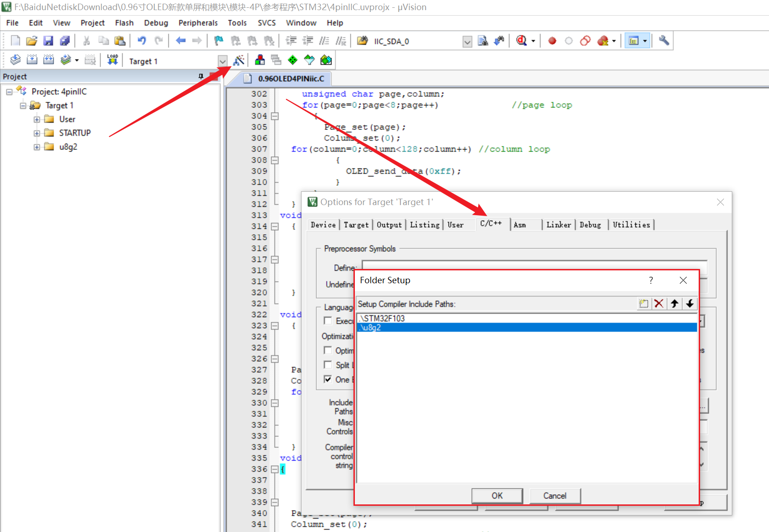Click Cancel in the Folder Setup dialog
The width and height of the screenshot is (769, 532).
pos(555,496)
